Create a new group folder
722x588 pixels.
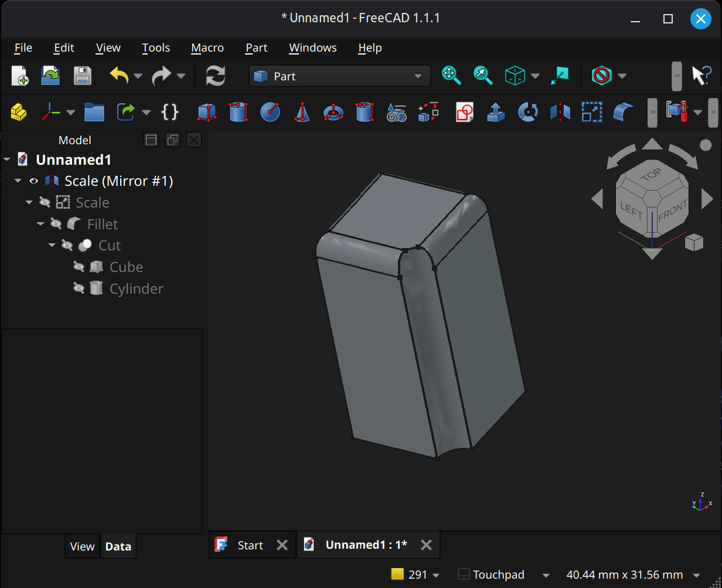94,111
